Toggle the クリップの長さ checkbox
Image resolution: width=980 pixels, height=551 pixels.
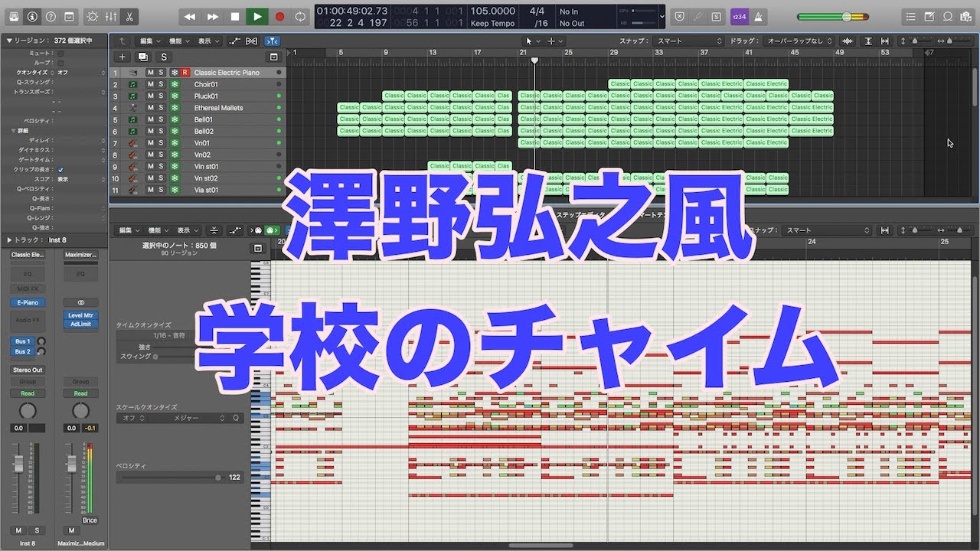point(60,169)
